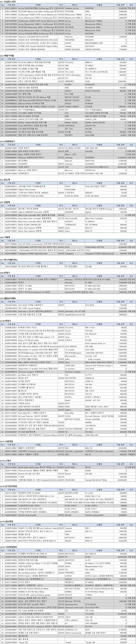Image resolution: width=136 pixels, height=644 pixels.
Task: Select model cell CMT-SR2000N
Action: (x=99, y=623)
